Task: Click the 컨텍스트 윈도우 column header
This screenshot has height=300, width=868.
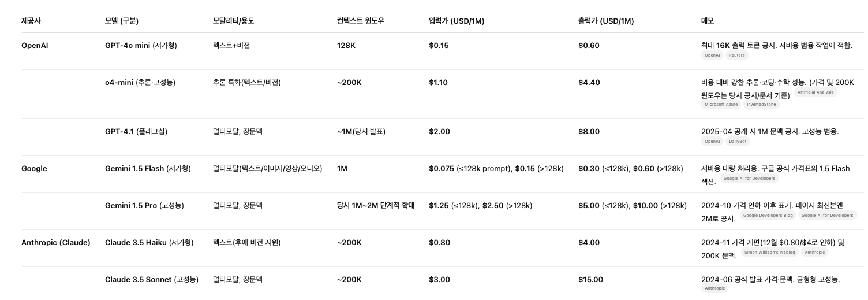Action: [360, 21]
